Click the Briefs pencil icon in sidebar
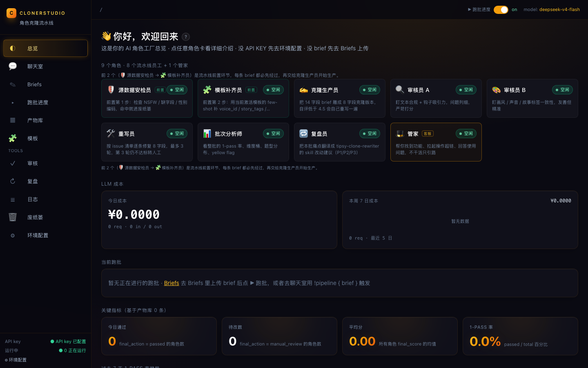This screenshot has height=368, width=588. pos(13,84)
